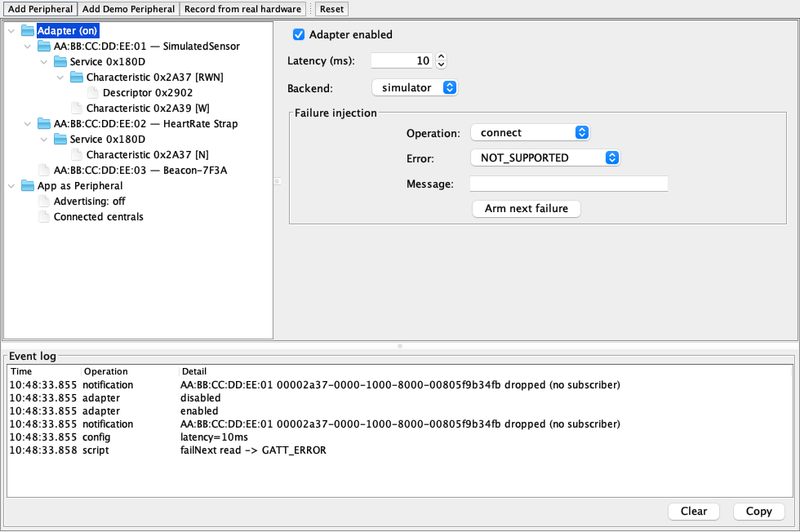Click the Operation column header
This screenshot has height=532, width=800.
[130, 371]
